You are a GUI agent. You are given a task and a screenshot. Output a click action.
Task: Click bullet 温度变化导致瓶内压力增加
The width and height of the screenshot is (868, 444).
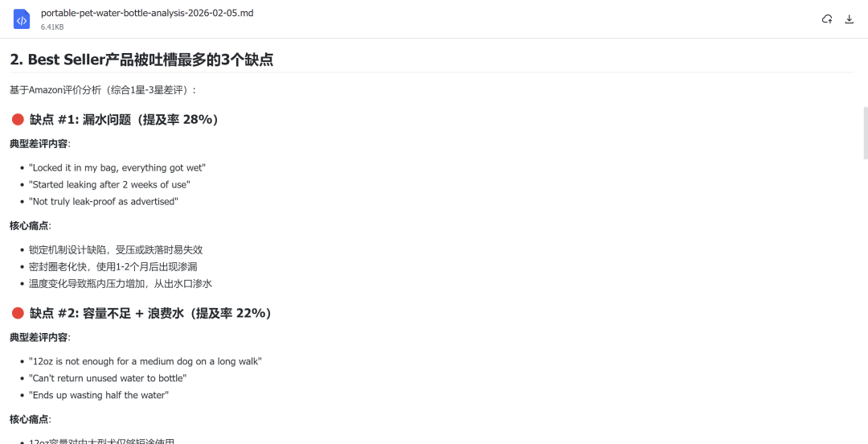(x=121, y=284)
